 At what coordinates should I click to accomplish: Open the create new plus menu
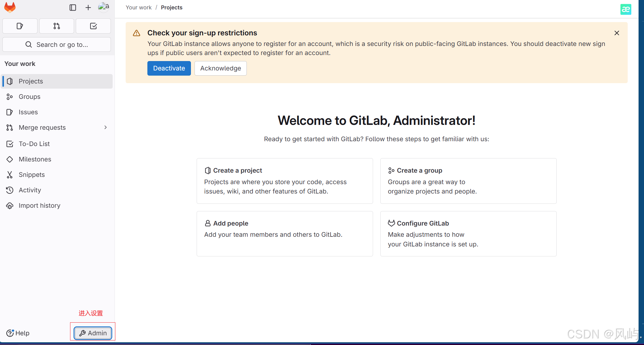coord(88,8)
